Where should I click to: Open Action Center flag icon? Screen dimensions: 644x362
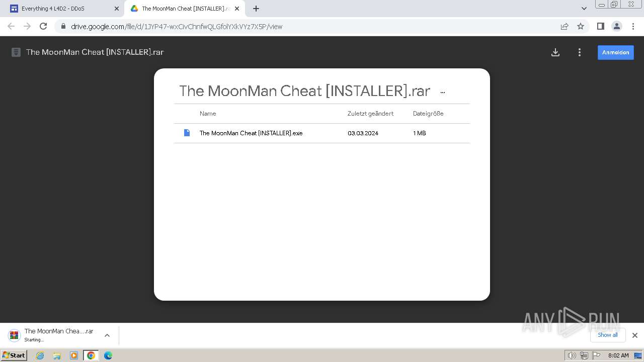596,355
